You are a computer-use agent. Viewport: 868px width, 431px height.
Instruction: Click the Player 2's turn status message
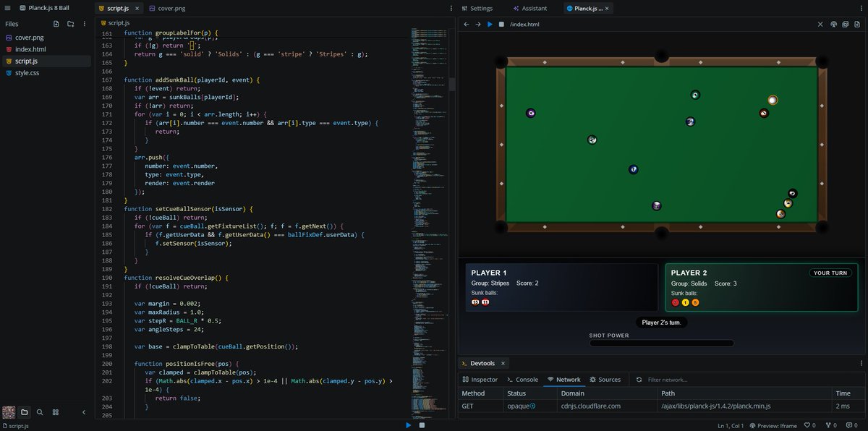pos(661,323)
